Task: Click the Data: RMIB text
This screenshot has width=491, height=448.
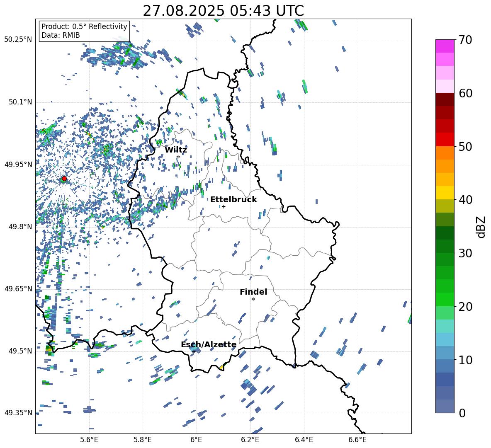Action: (x=61, y=35)
